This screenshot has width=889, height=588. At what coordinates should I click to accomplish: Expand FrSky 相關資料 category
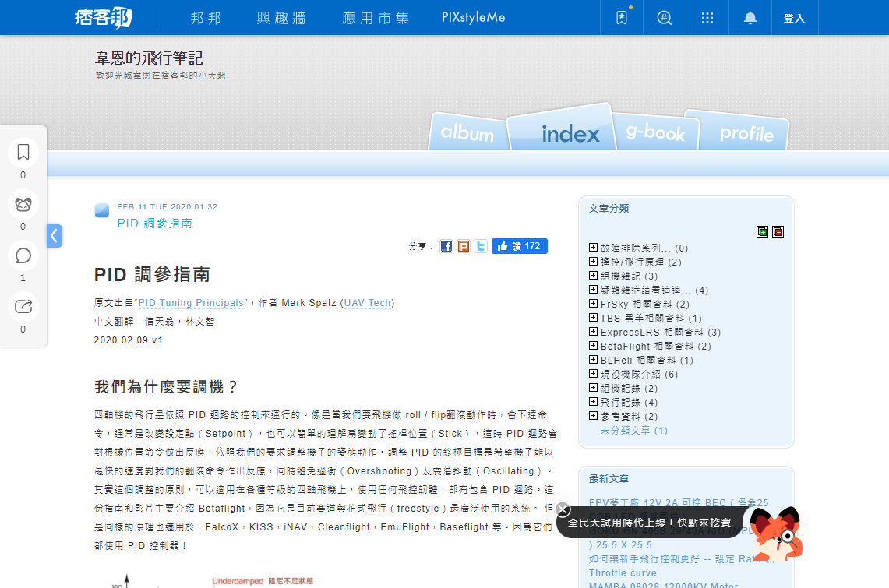pyautogui.click(x=593, y=304)
